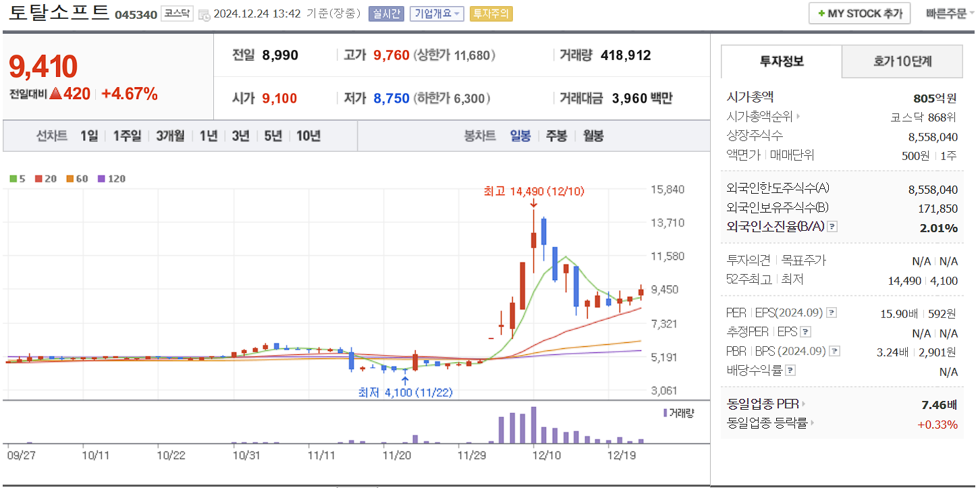The width and height of the screenshot is (980, 488).
Task: Expand the 동일업종 PER details arrow
Action: pyautogui.click(x=803, y=404)
